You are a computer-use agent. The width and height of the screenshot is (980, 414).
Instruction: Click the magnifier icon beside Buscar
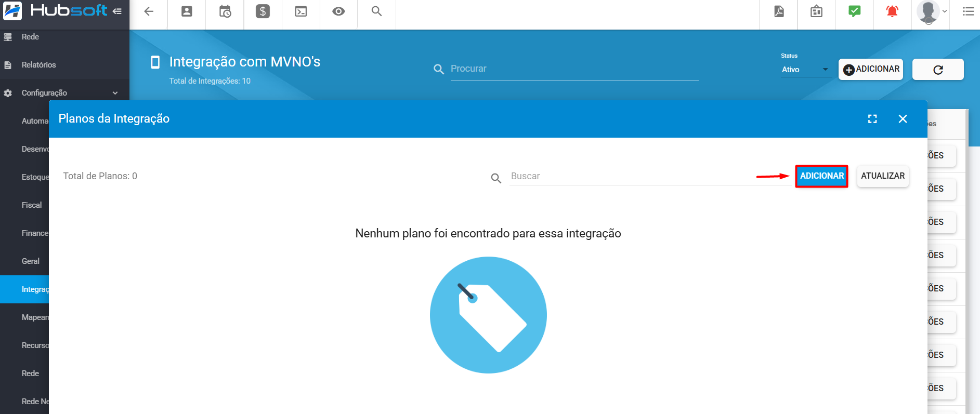click(x=496, y=178)
